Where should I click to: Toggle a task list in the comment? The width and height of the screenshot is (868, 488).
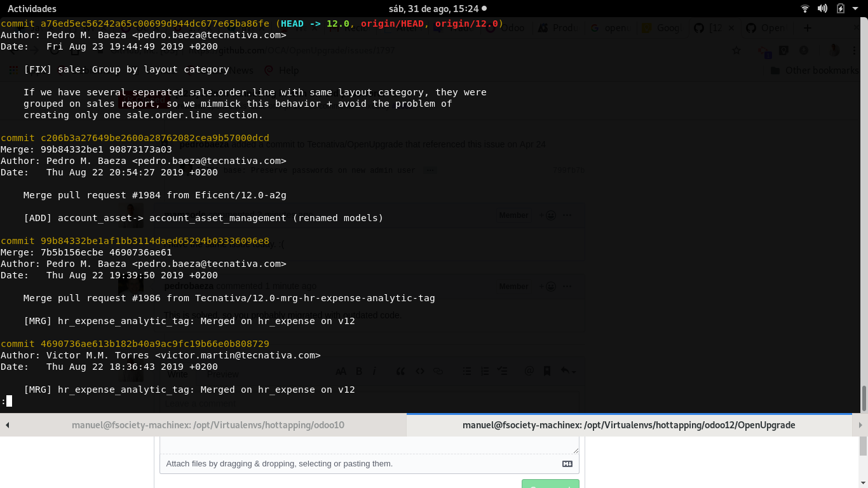coord(502,371)
